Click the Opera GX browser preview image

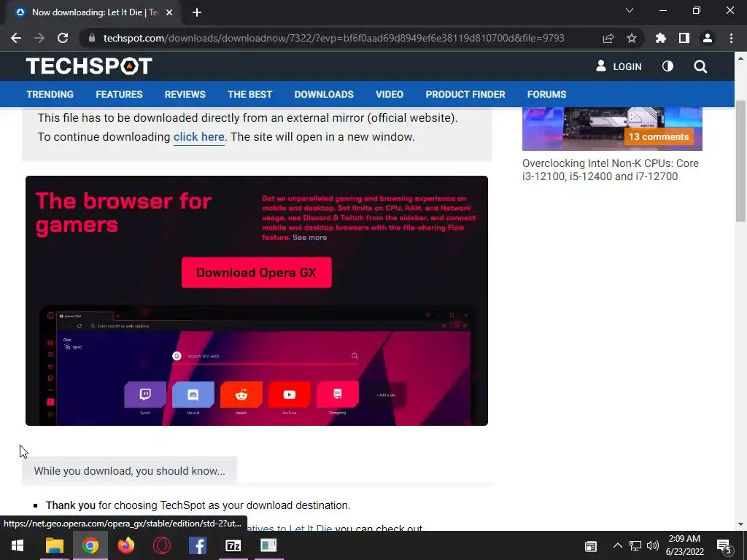point(258,365)
